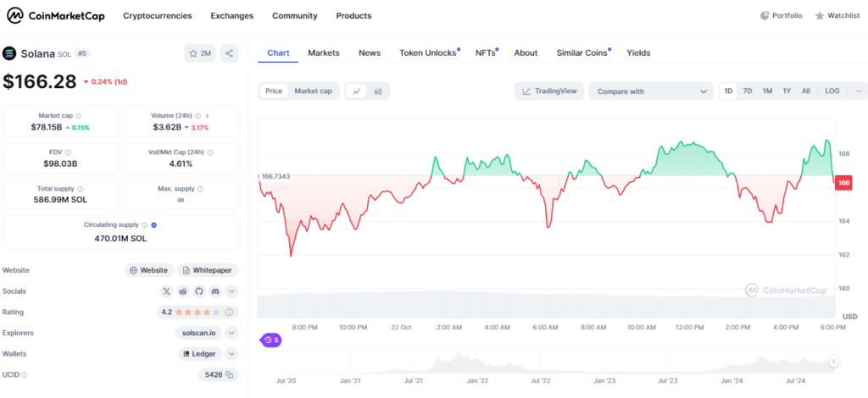The image size is (868, 398).
Task: Switch to the Token Unlocks tab
Action: pyautogui.click(x=428, y=53)
